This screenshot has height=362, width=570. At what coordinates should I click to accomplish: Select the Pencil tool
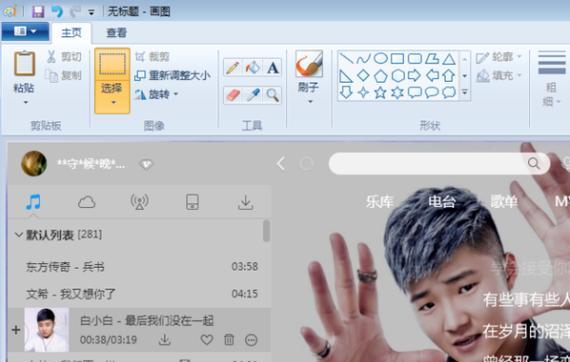coord(233,68)
